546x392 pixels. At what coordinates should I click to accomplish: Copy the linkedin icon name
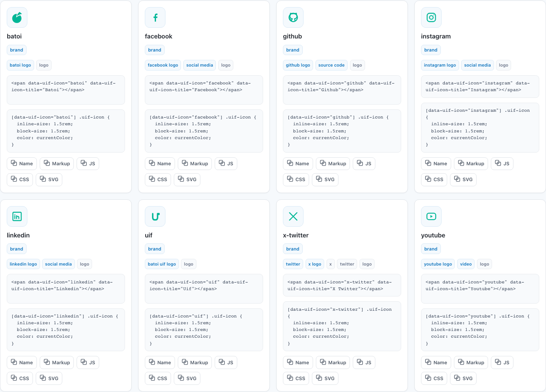(x=22, y=363)
